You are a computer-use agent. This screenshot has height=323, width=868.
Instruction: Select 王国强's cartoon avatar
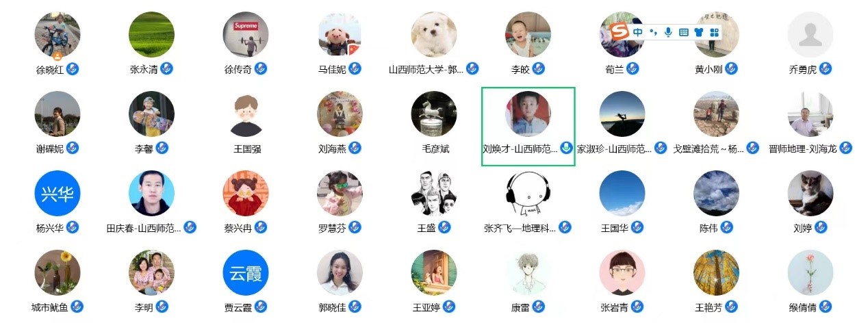coord(246,114)
